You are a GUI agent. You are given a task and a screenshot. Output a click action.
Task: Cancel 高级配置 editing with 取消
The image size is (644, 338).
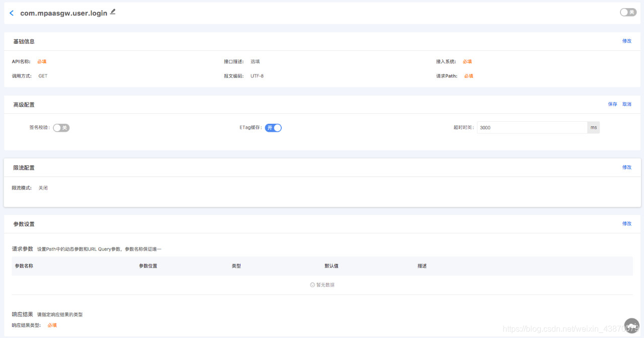[627, 105]
